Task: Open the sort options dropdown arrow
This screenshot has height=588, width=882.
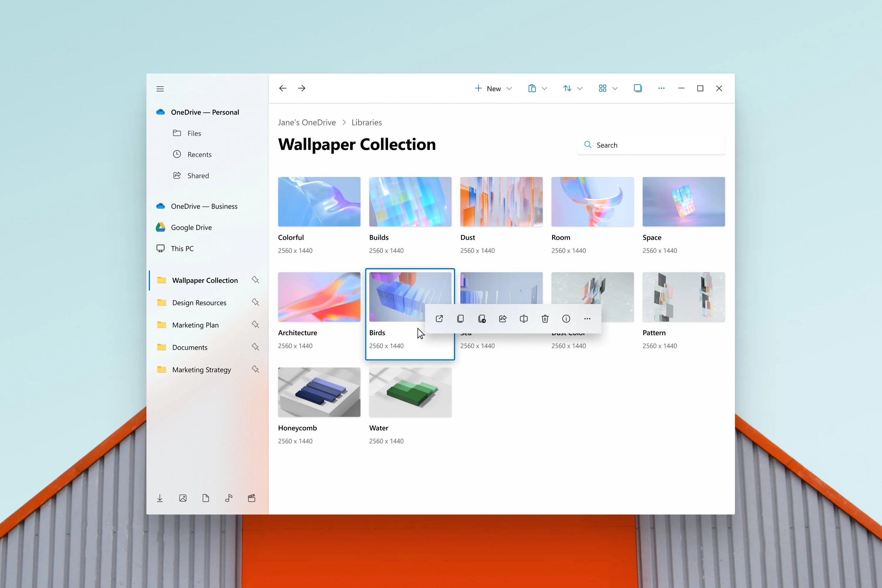Action: tap(580, 88)
